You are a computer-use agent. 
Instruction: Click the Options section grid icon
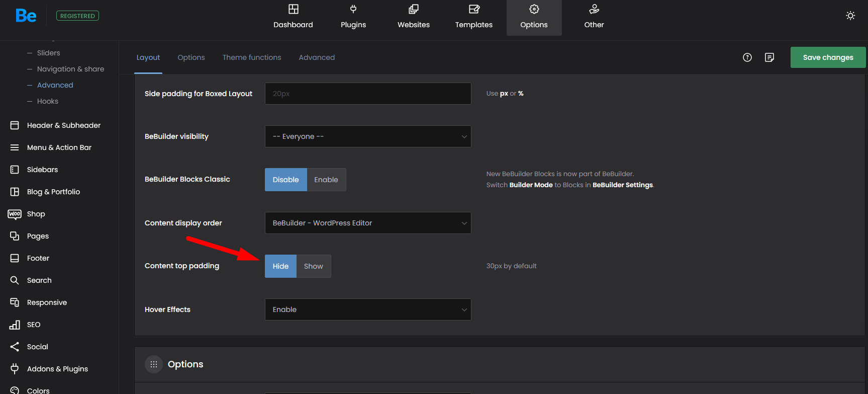click(x=154, y=364)
